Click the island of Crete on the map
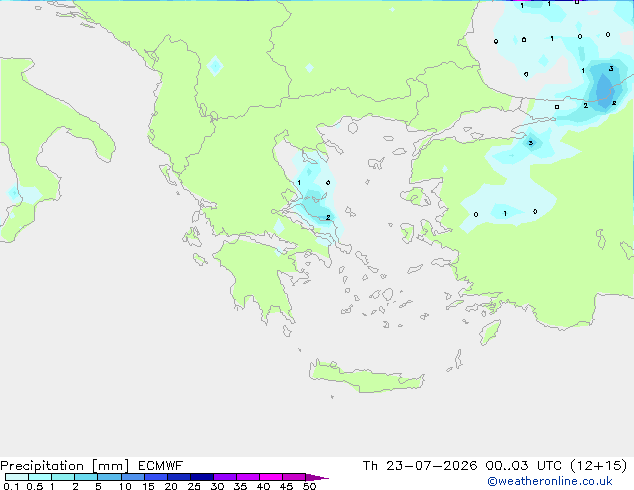The height and width of the screenshot is (490, 634). coord(366,377)
